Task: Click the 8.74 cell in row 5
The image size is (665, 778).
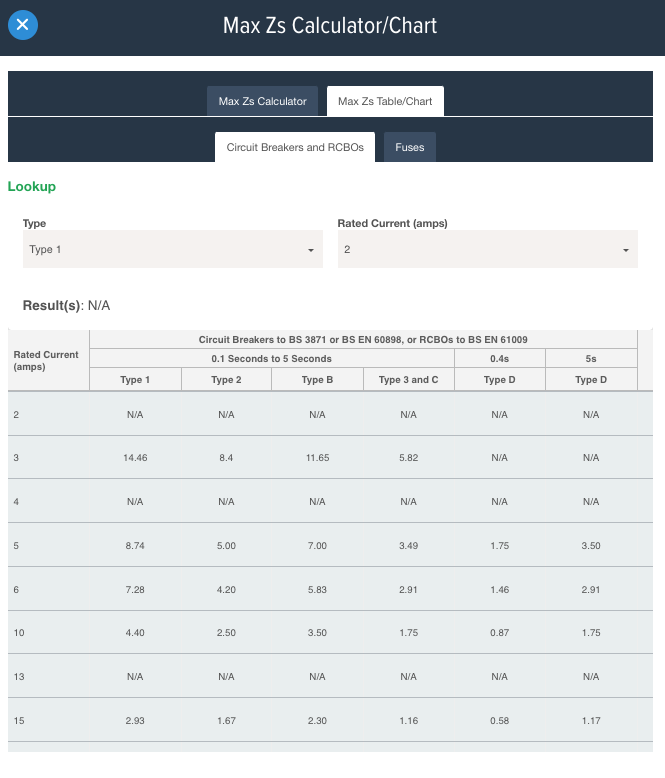Action: [x=135, y=548]
